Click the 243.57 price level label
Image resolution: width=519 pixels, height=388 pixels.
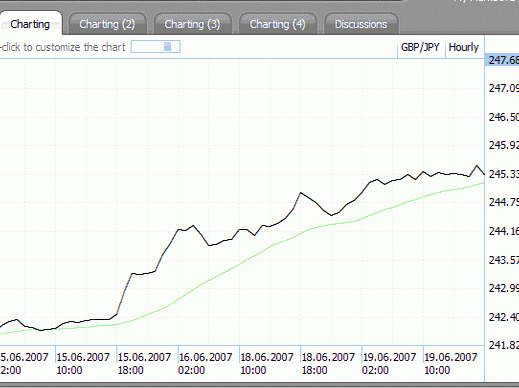coord(503,260)
